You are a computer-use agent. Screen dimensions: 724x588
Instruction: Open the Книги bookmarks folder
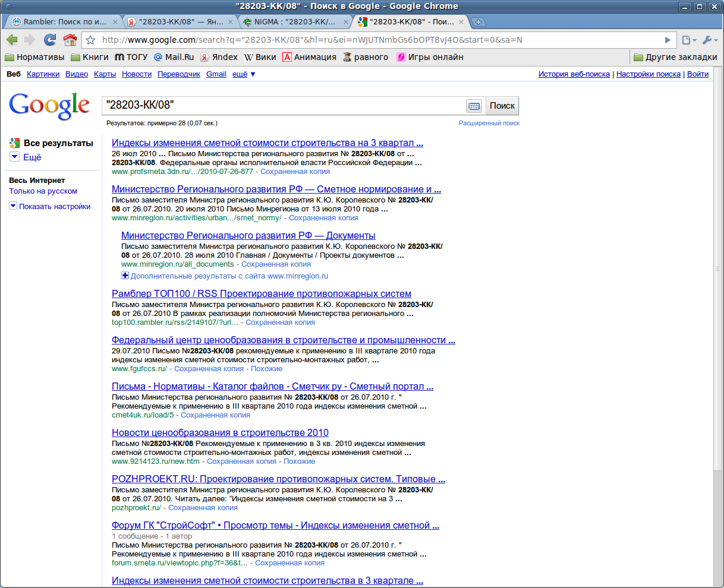(90, 57)
